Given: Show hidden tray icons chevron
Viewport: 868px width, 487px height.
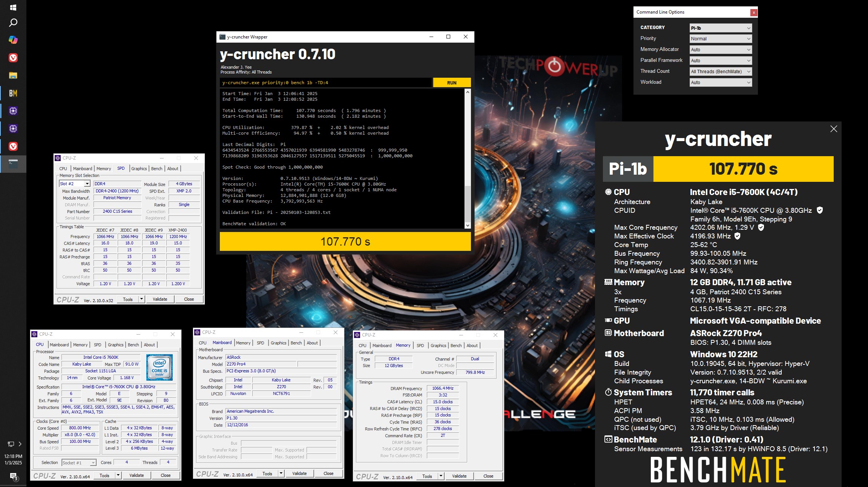Looking at the screenshot, I should [20, 444].
